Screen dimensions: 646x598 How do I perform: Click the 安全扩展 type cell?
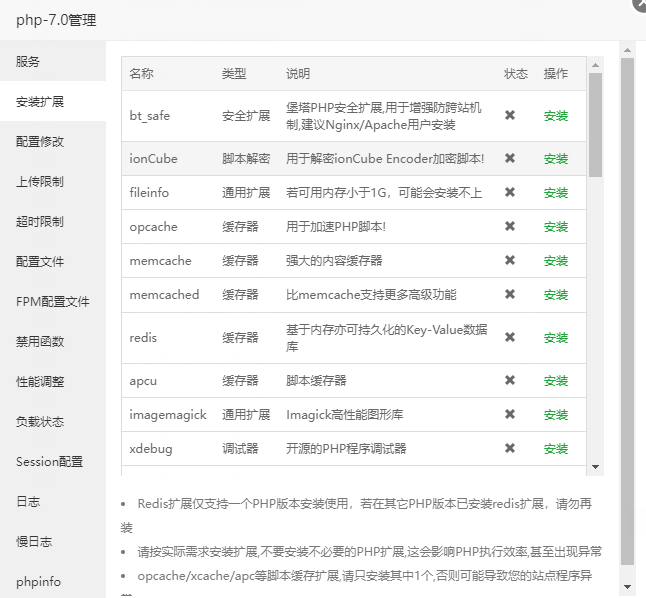tap(246, 116)
